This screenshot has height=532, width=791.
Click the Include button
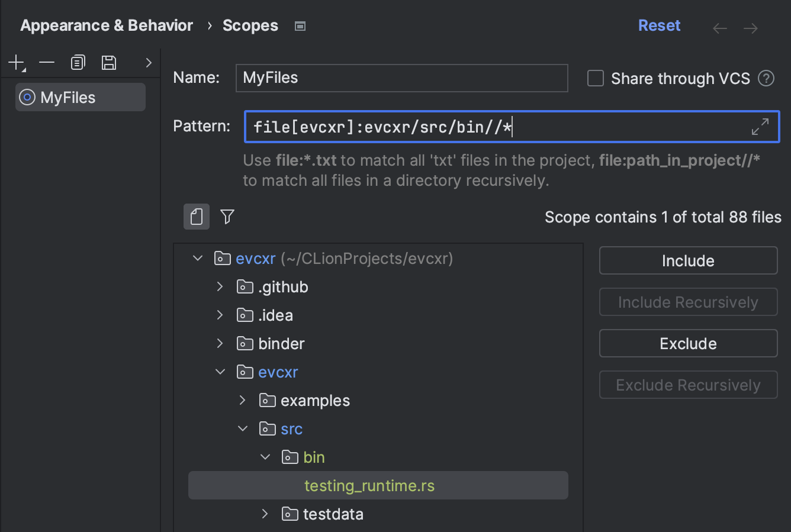[688, 261]
